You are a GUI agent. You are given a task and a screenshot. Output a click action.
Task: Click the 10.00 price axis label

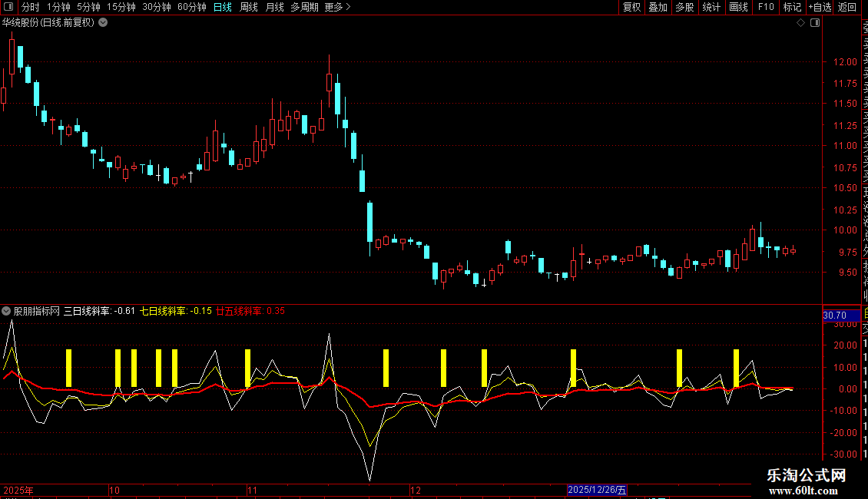tap(845, 230)
